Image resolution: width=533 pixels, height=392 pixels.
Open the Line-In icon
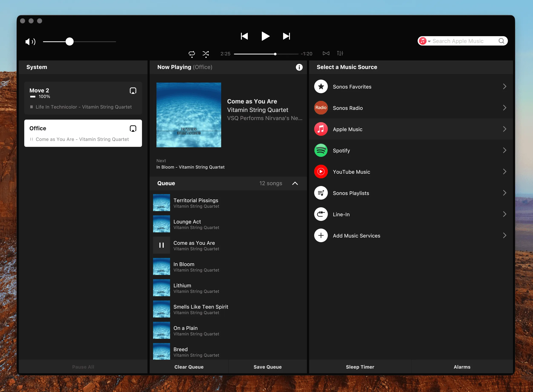(321, 214)
